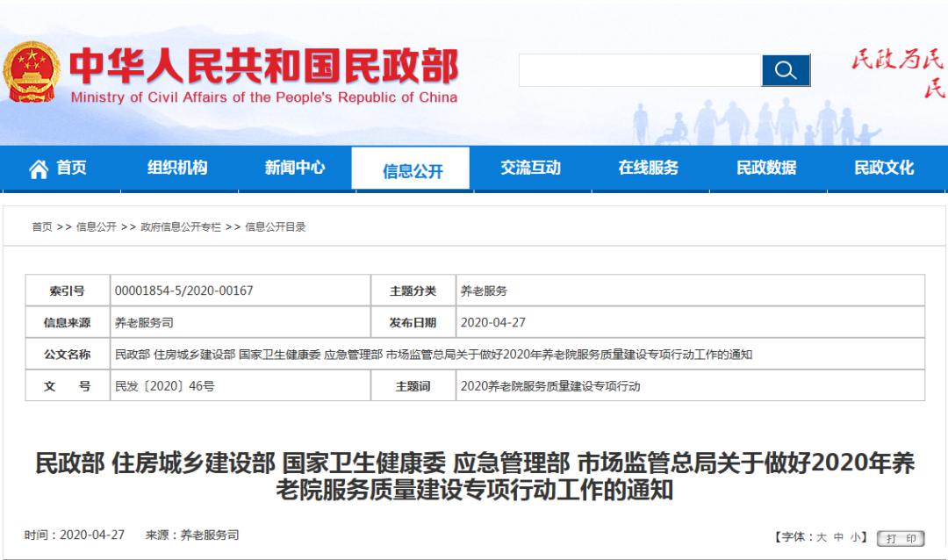Click the national emblem logo

click(32, 71)
